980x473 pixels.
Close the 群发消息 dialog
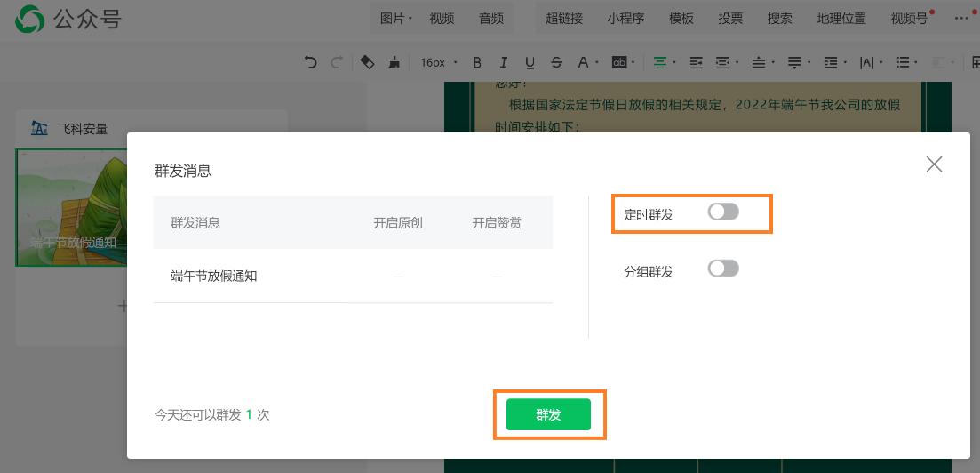(x=934, y=164)
